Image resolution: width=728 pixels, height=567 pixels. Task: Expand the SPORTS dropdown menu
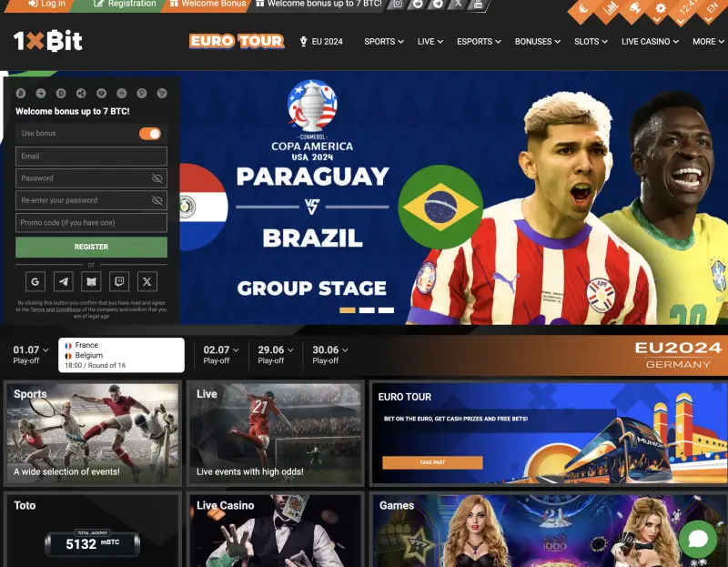(384, 41)
